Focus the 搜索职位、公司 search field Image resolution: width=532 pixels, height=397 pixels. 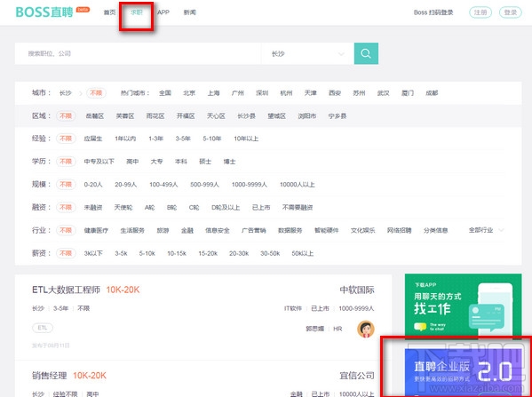[138, 53]
